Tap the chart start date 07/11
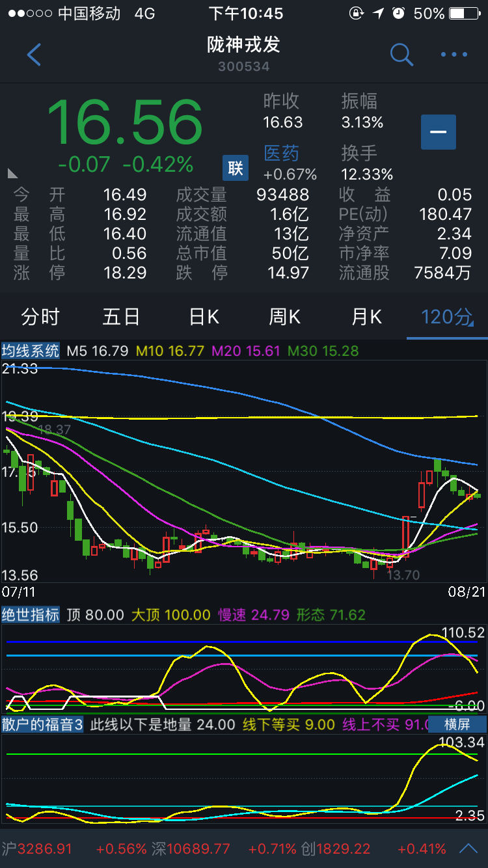The width and height of the screenshot is (488, 868). pyautogui.click(x=19, y=591)
